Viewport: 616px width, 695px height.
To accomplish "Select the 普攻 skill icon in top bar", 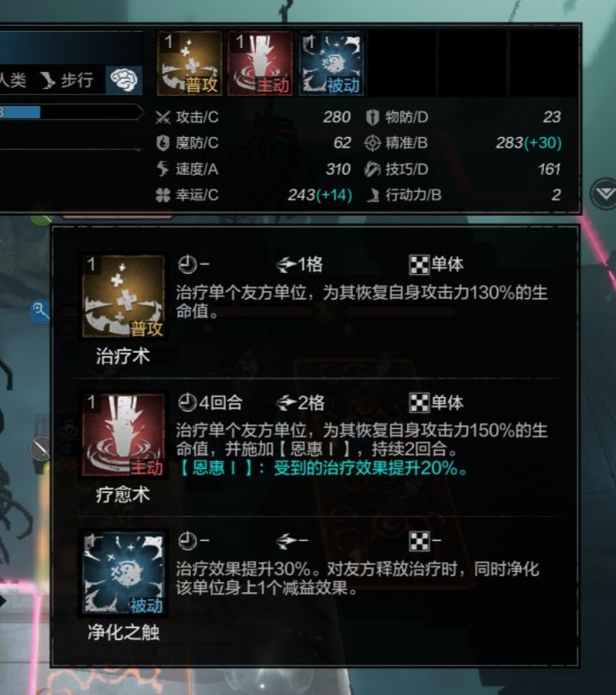I will click(x=190, y=63).
